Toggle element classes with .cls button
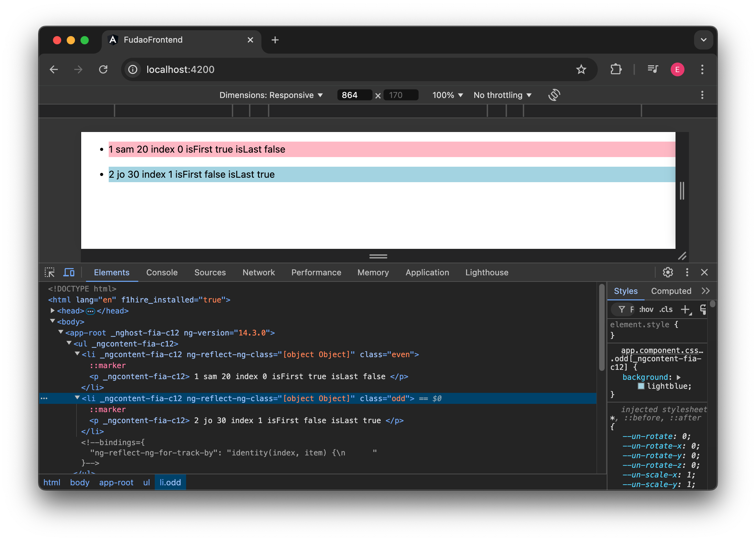Screen dimensions: 756x541 pyautogui.click(x=666, y=309)
